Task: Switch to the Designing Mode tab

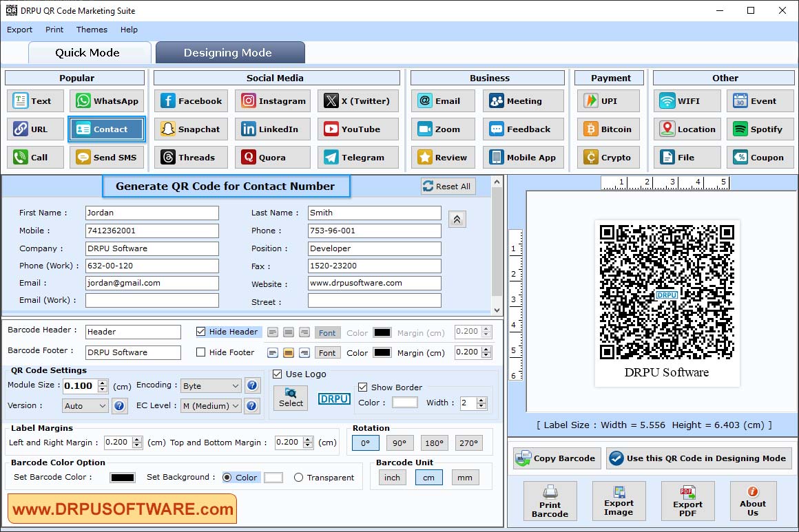Action: pyautogui.click(x=230, y=52)
